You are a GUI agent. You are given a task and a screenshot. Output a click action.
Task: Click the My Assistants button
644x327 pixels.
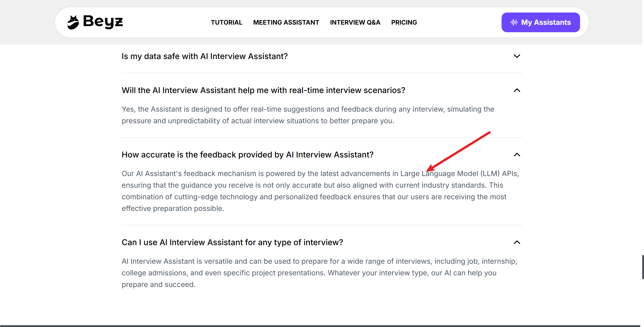click(x=540, y=22)
